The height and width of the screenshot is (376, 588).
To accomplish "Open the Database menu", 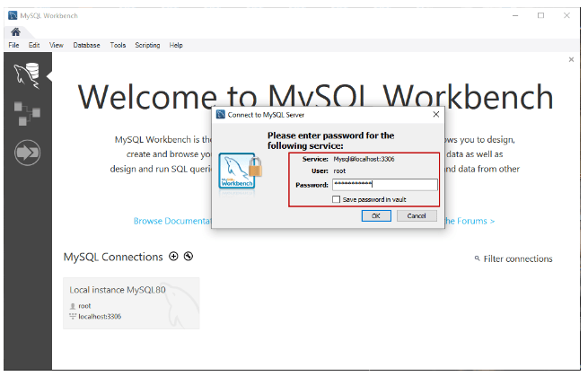I will click(x=86, y=45).
